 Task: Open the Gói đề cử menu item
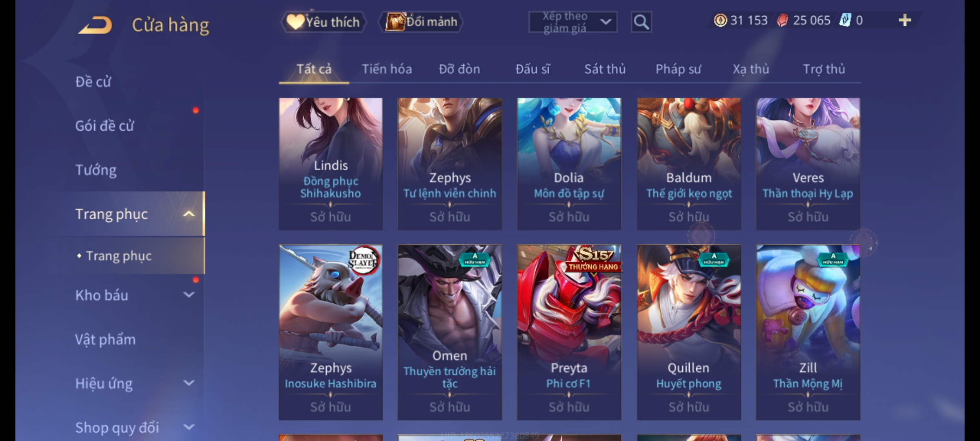pos(105,126)
